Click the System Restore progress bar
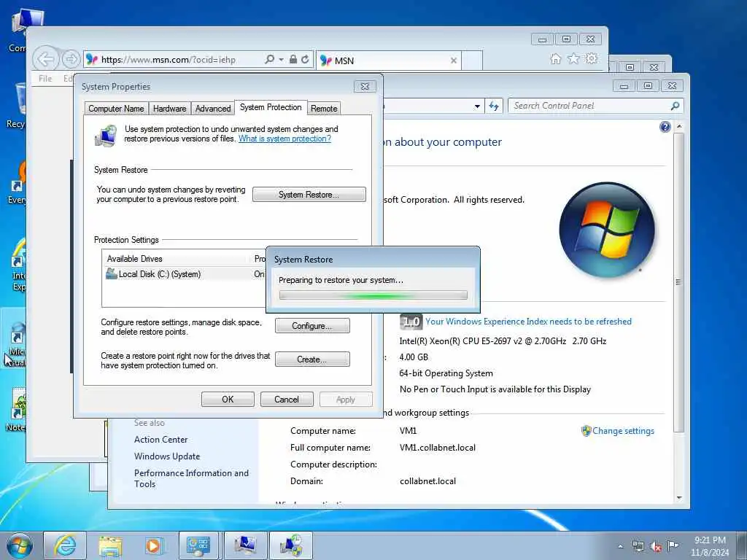The width and height of the screenshot is (747, 560). [373, 296]
